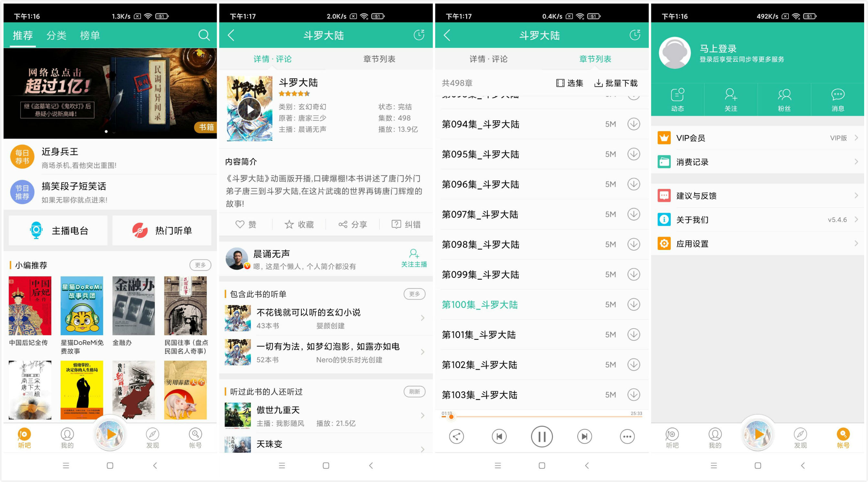The width and height of the screenshot is (868, 482).
Task: Start 批量下载 batch download
Action: [616, 83]
